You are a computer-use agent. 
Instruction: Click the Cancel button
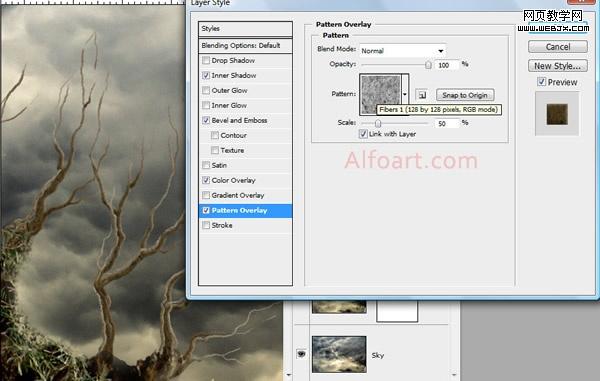click(x=558, y=47)
